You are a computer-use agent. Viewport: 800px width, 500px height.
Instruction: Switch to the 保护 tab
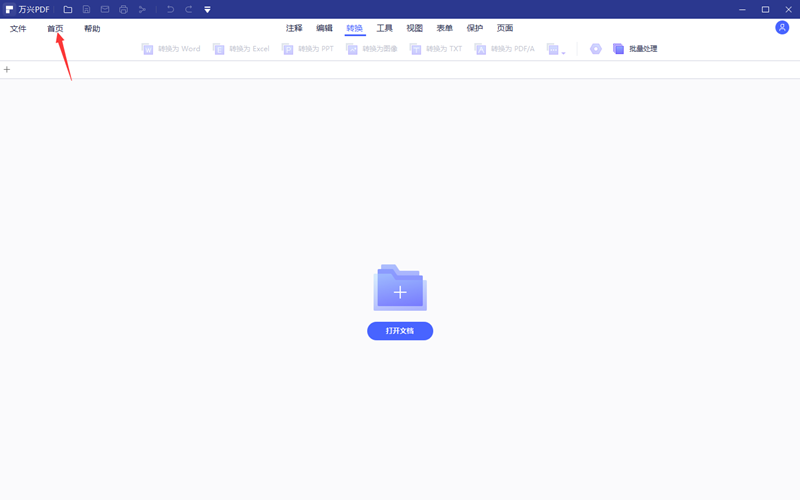pyautogui.click(x=475, y=29)
